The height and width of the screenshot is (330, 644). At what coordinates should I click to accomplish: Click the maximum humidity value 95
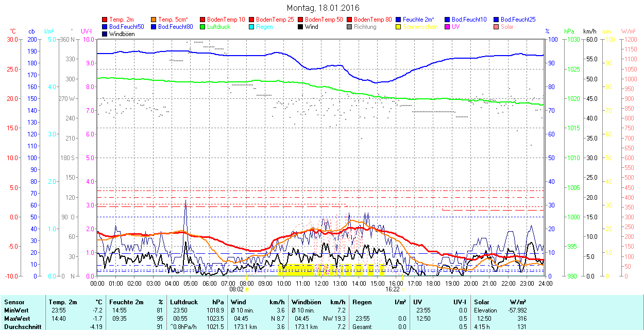click(x=160, y=319)
